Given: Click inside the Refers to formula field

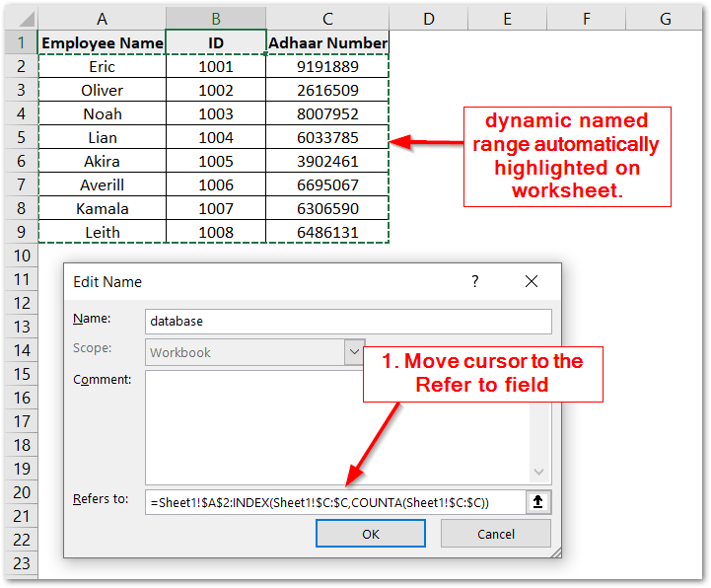Looking at the screenshot, I should [335, 502].
